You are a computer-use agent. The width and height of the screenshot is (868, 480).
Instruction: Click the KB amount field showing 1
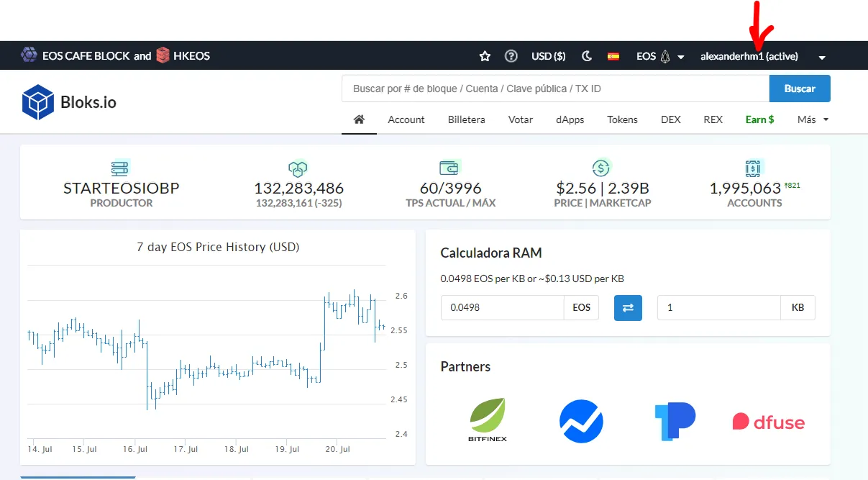click(x=719, y=307)
